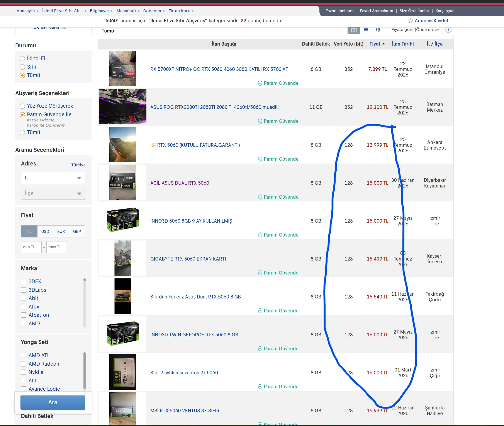504x426 pixels.
Task: Click the Tümü results tab
Action: [108, 31]
